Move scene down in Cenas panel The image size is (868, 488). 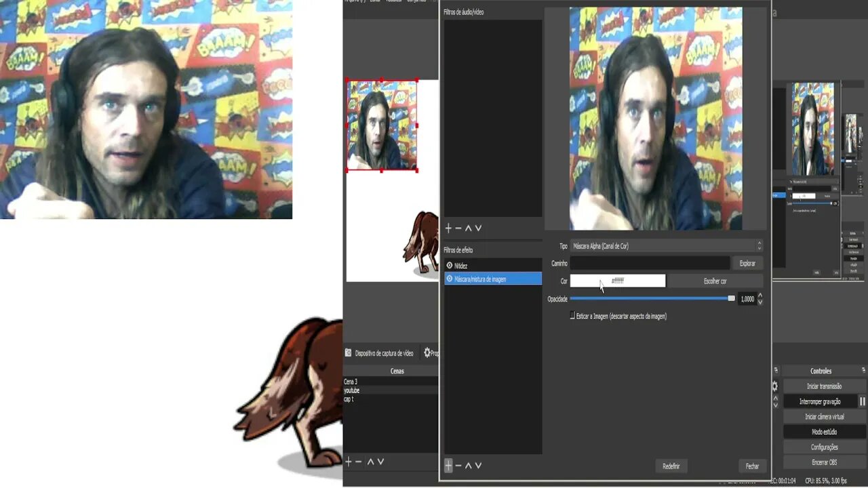(380, 462)
